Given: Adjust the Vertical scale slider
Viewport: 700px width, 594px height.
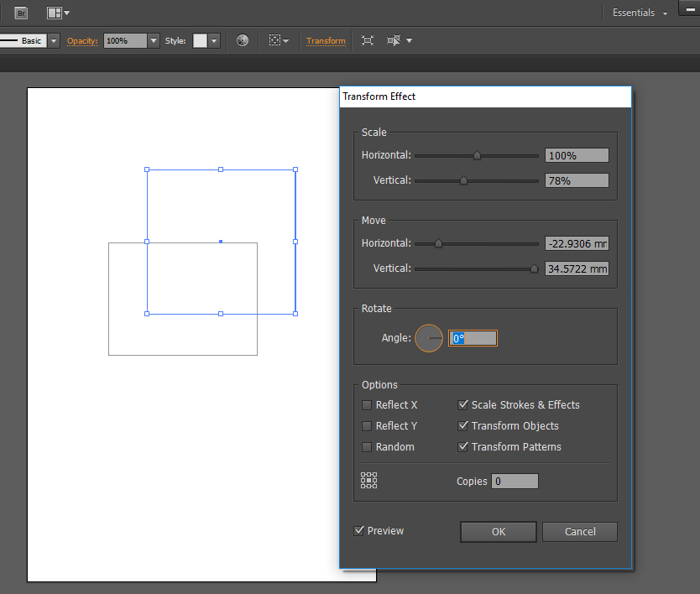Looking at the screenshot, I should coord(464,180).
